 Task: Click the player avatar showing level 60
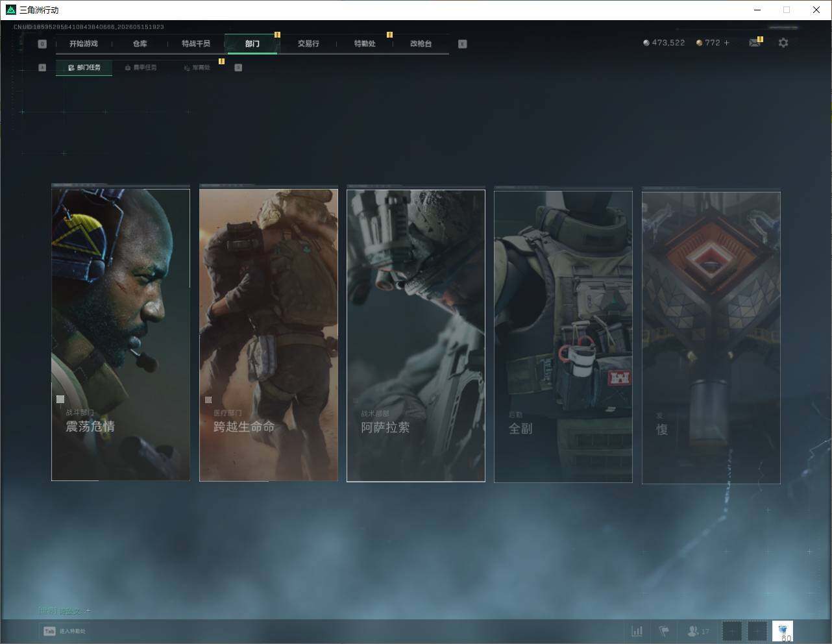(783, 631)
